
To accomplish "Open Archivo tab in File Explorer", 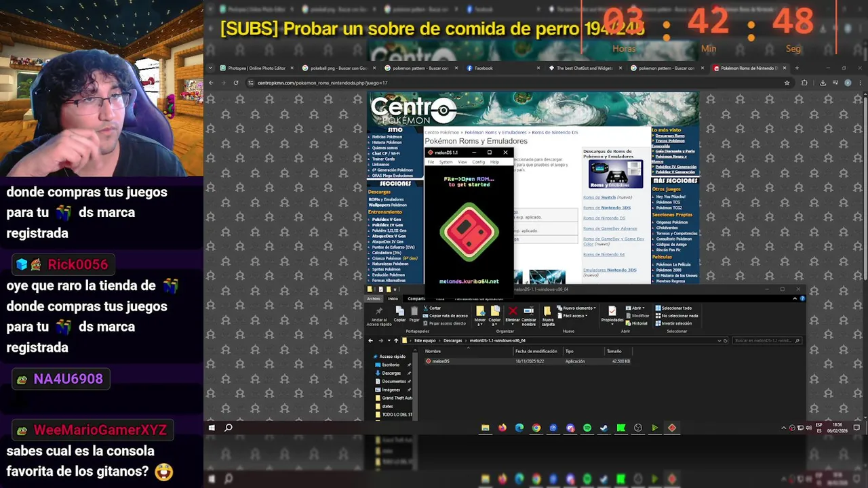I will pyautogui.click(x=374, y=299).
